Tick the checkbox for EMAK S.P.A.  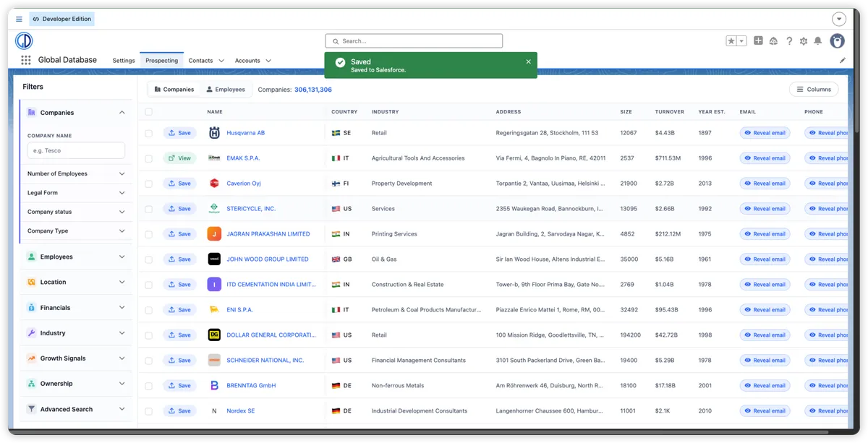click(149, 159)
